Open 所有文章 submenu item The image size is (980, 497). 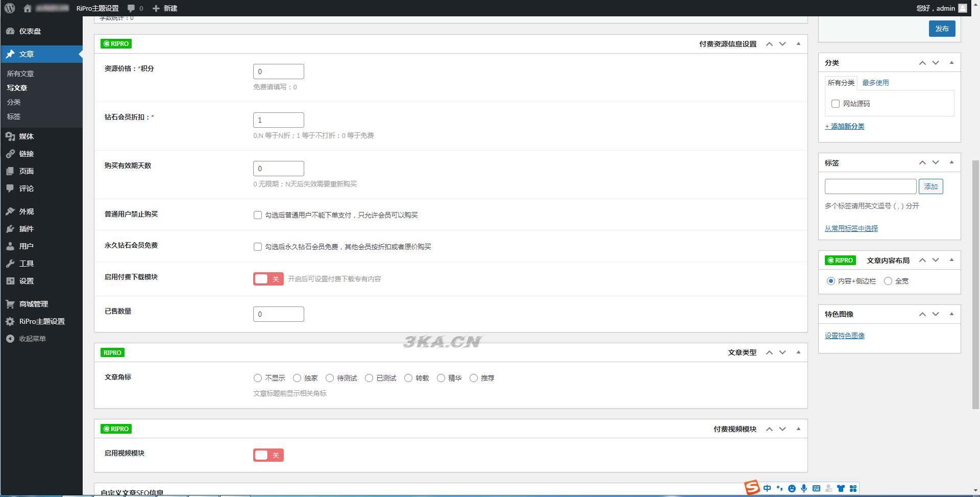20,74
